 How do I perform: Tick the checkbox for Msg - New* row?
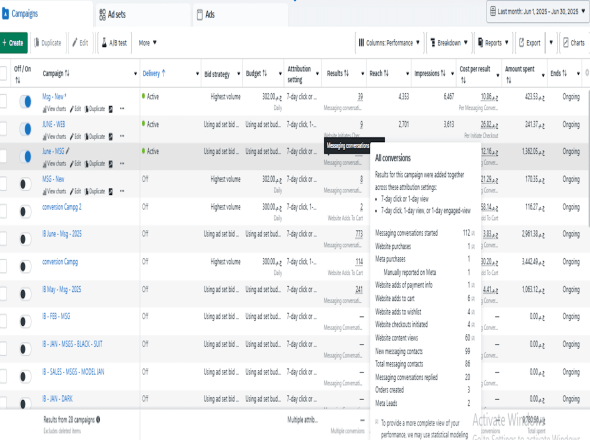[x=3, y=101]
